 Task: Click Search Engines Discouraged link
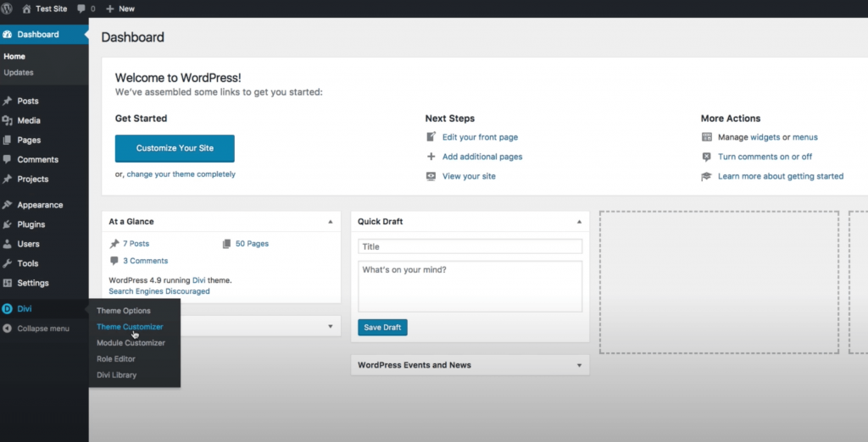tap(159, 291)
